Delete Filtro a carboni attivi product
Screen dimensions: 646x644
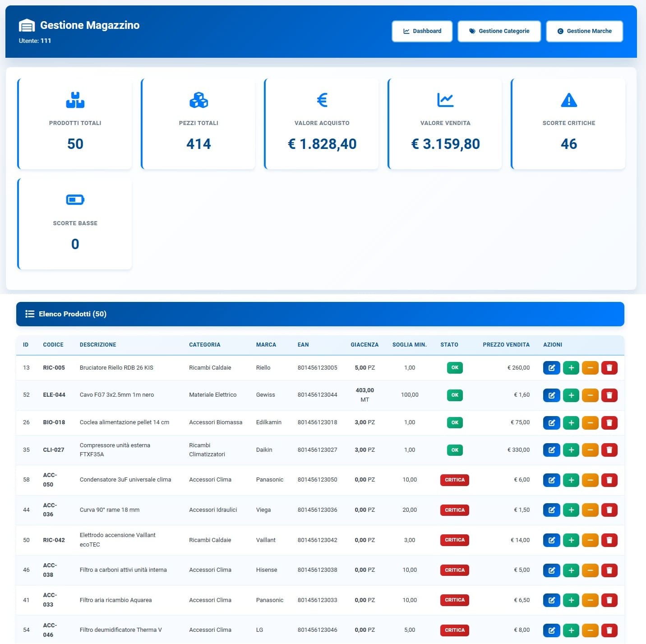click(x=609, y=570)
